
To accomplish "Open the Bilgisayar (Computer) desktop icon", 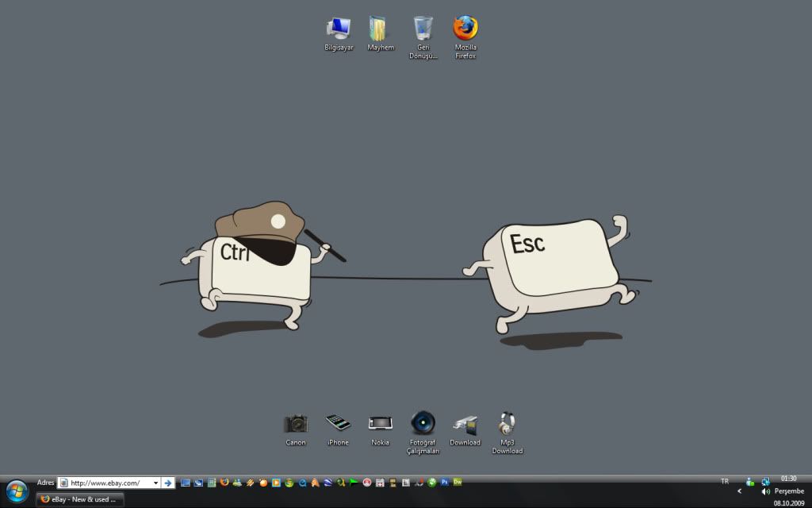I will tap(339, 29).
